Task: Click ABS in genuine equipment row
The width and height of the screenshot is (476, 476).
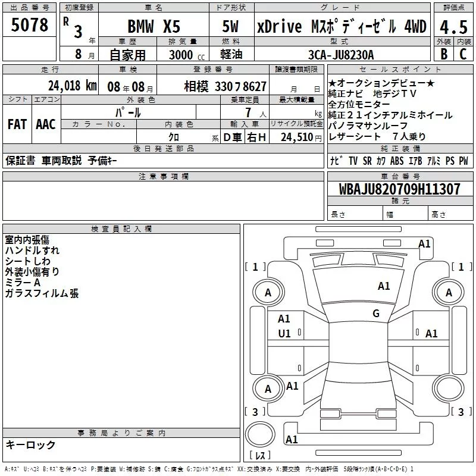Action: 397,161
